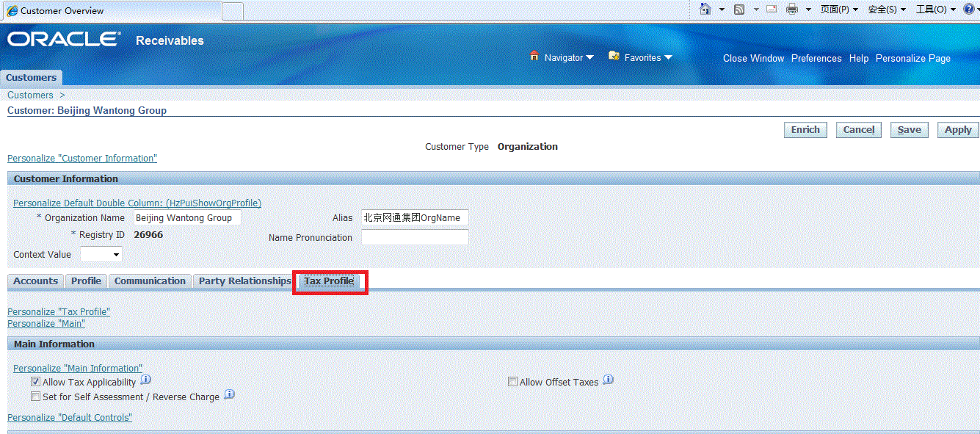
Task: Click the Customer: Beijing Wantong Group heading
Action: (87, 111)
